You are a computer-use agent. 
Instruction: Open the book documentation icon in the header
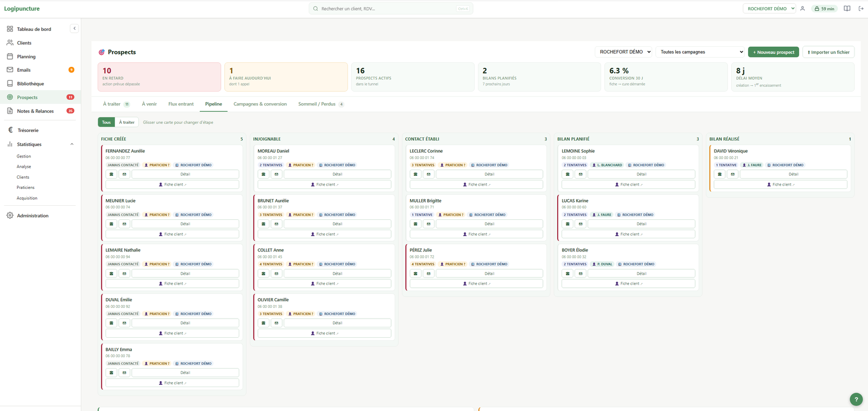(x=847, y=9)
